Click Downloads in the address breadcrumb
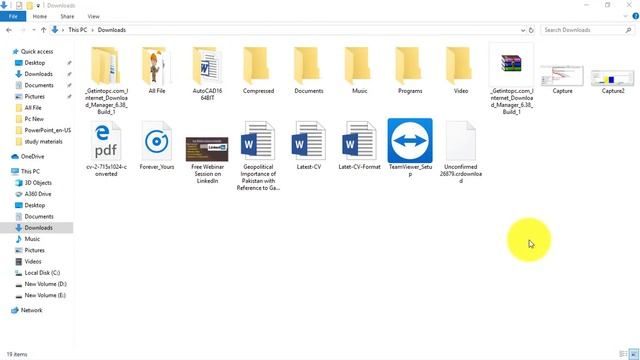The image size is (640, 360). [111, 30]
